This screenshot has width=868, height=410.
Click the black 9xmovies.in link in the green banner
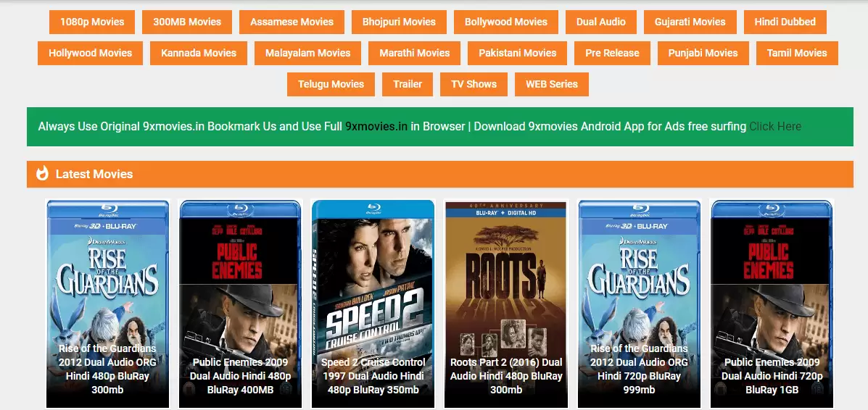[x=376, y=126]
